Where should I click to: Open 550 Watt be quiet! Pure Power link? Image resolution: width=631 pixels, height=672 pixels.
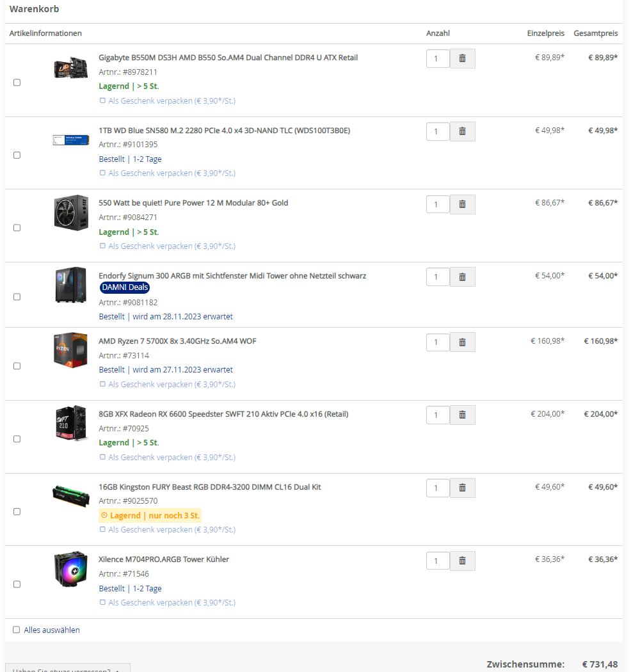click(193, 203)
